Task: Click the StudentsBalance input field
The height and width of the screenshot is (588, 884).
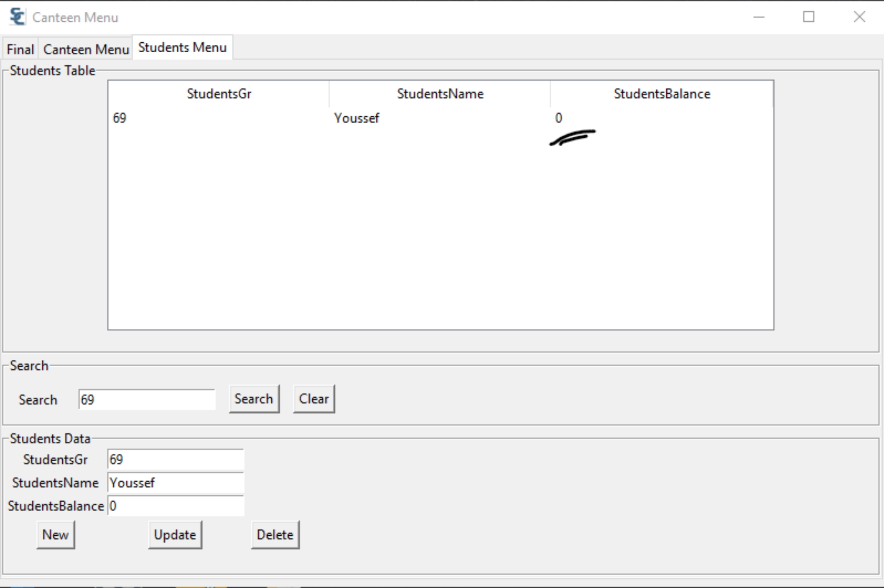Action: point(175,506)
